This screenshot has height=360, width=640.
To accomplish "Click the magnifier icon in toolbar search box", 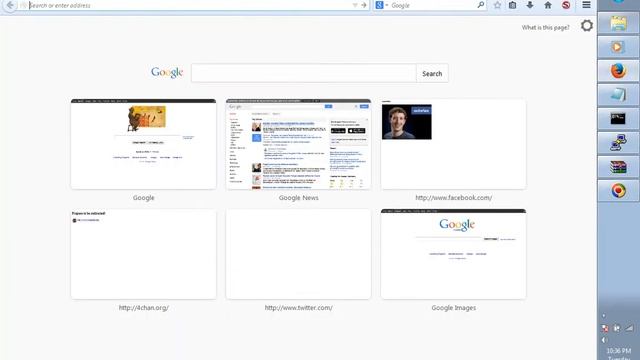I will point(481,5).
